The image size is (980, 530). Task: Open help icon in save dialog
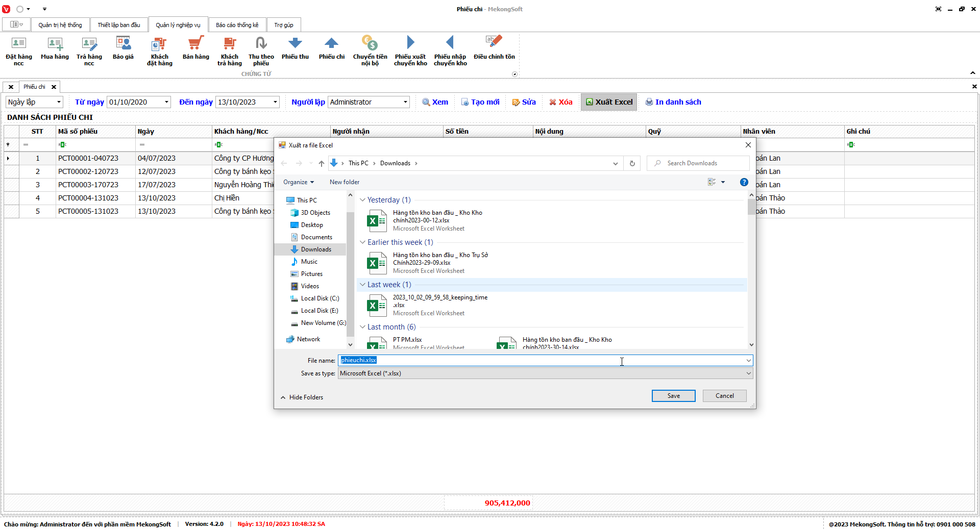[x=744, y=182]
